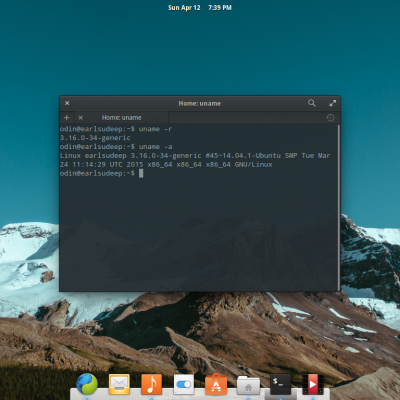This screenshot has width=400, height=400.
Task: Select the Home: uname tab
Action: click(x=121, y=118)
